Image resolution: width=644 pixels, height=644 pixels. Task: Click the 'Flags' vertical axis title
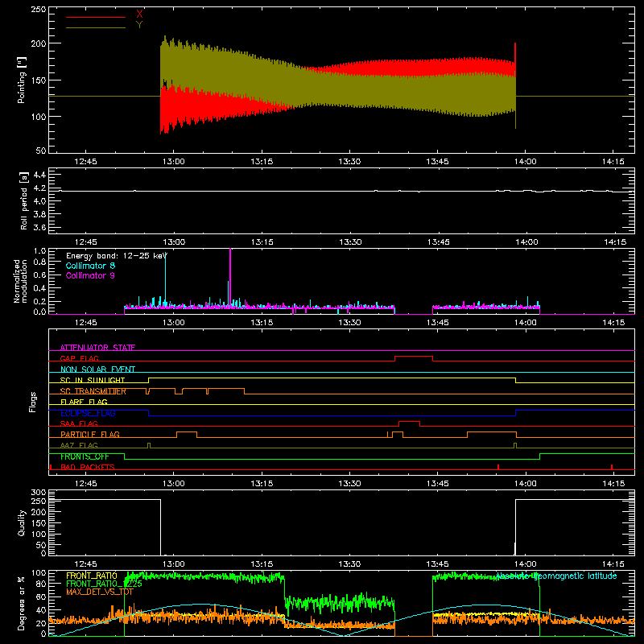pyautogui.click(x=33, y=402)
